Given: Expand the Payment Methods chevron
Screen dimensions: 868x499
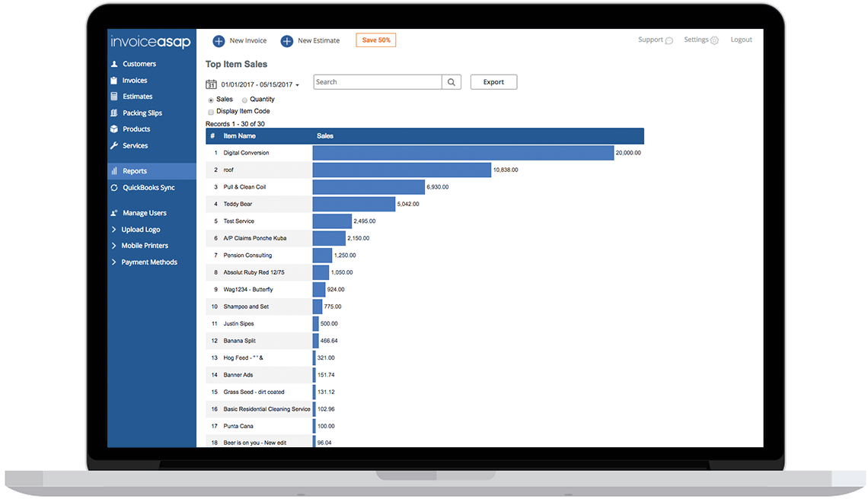Looking at the screenshot, I should click(x=114, y=262).
